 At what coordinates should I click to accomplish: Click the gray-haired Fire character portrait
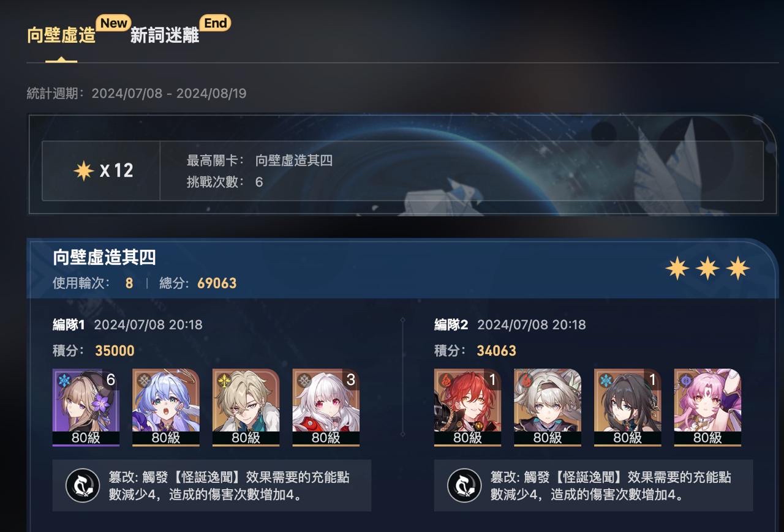pos(548,407)
